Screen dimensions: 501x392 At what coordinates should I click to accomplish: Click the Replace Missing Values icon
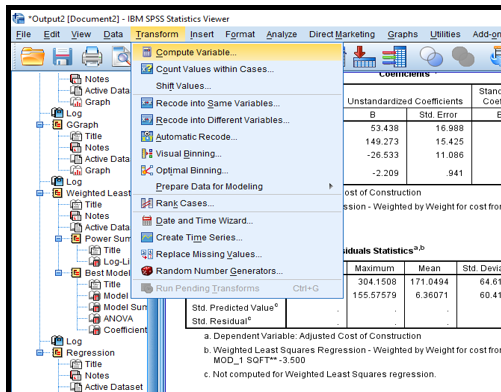(147, 254)
